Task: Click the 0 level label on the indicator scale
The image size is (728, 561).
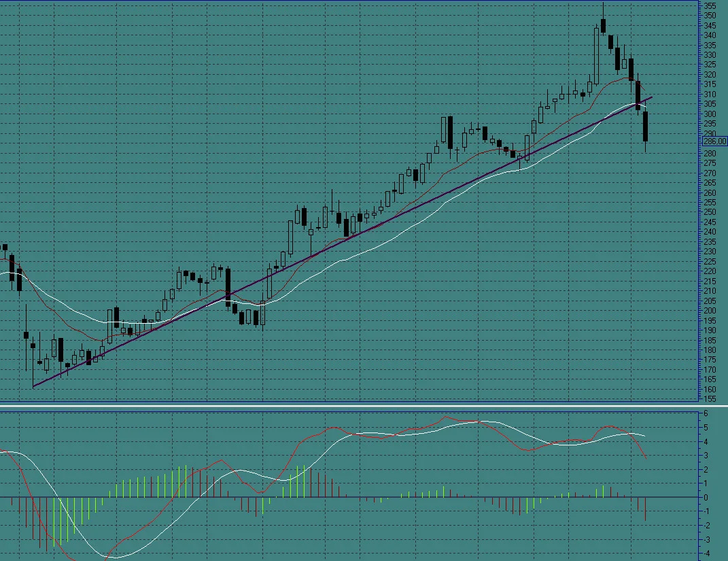Action: click(x=706, y=497)
